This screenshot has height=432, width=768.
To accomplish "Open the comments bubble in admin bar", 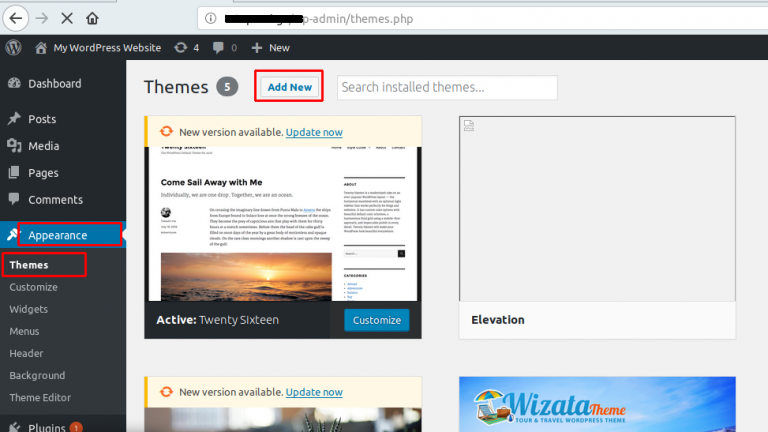I will pyautogui.click(x=225, y=48).
